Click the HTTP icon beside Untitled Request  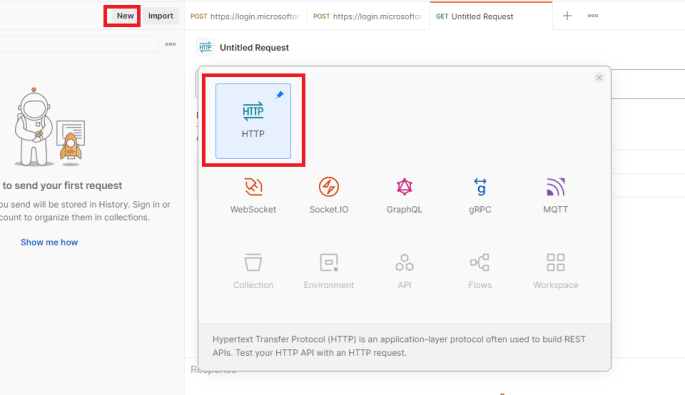pyautogui.click(x=205, y=47)
